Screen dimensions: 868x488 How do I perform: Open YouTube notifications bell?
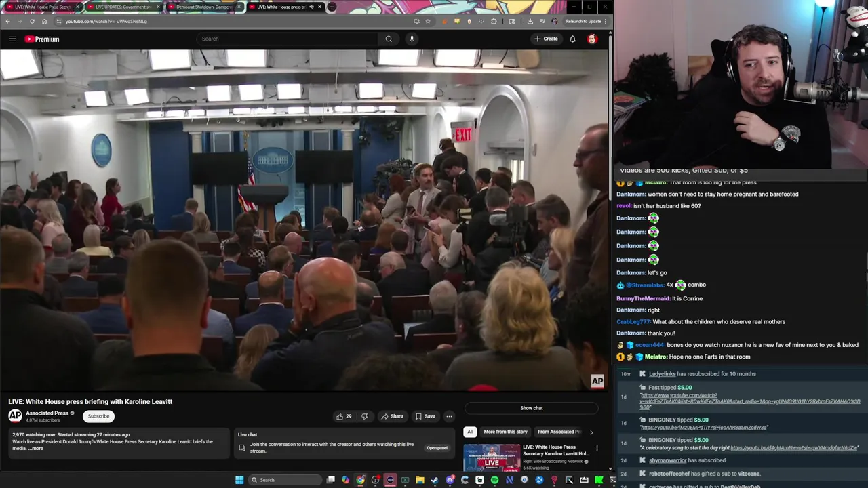pyautogui.click(x=572, y=39)
